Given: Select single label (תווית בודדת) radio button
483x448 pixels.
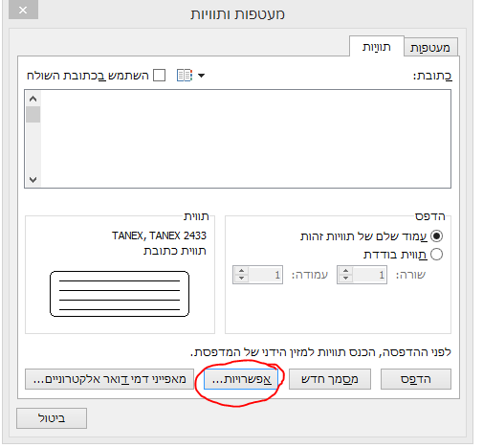Looking at the screenshot, I should [436, 255].
